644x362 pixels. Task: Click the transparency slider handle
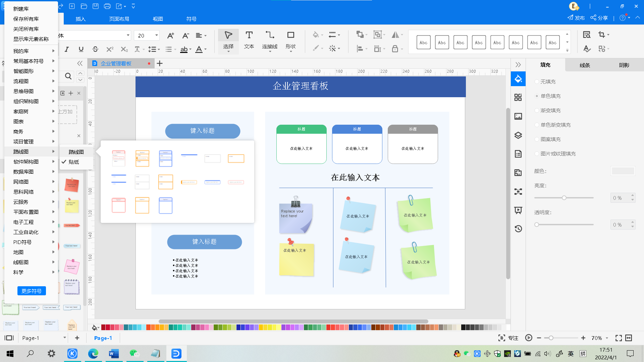pyautogui.click(x=537, y=225)
